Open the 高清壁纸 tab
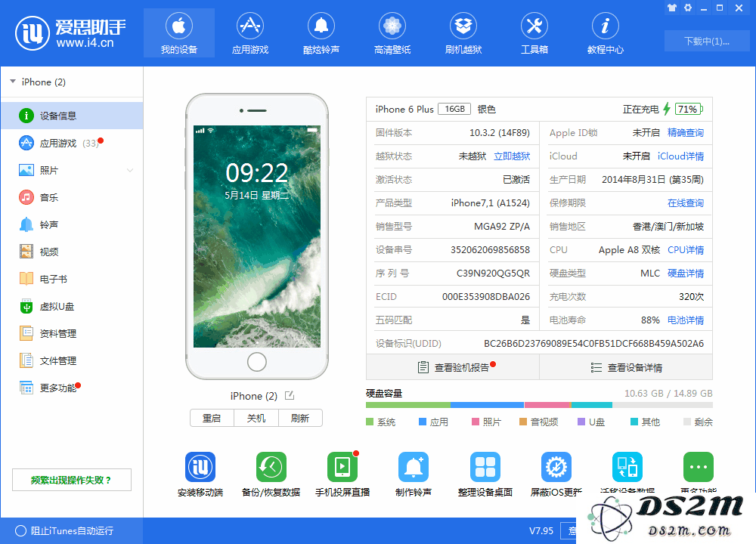 click(x=392, y=32)
